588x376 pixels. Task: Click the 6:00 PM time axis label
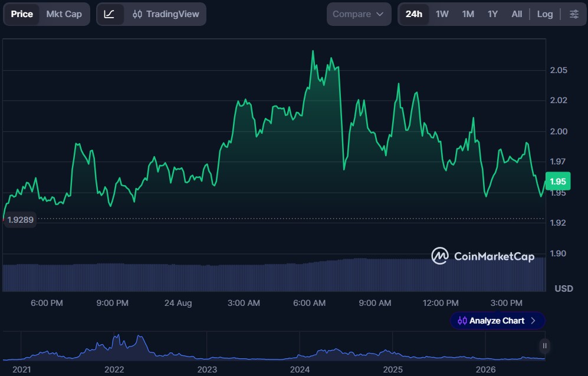pos(47,303)
